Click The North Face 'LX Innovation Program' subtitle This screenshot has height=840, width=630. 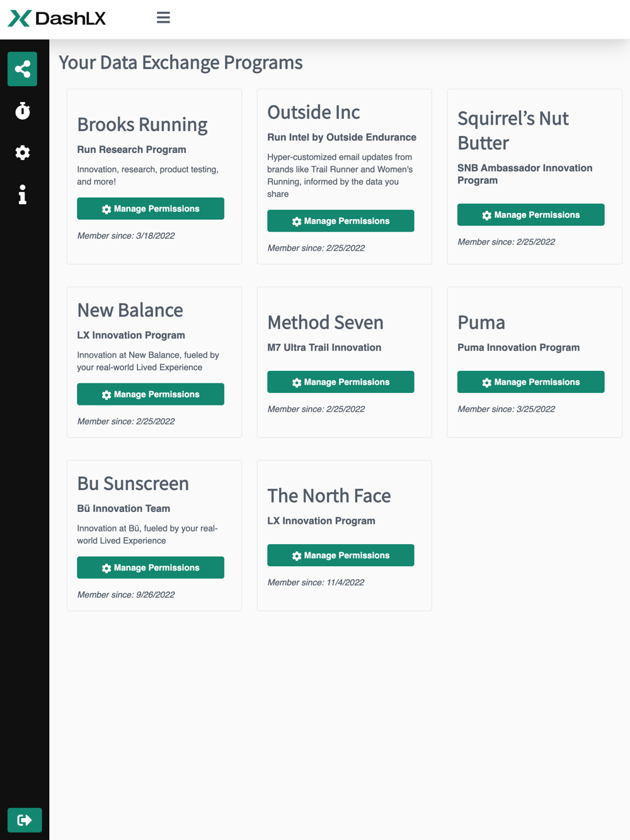pos(321,521)
